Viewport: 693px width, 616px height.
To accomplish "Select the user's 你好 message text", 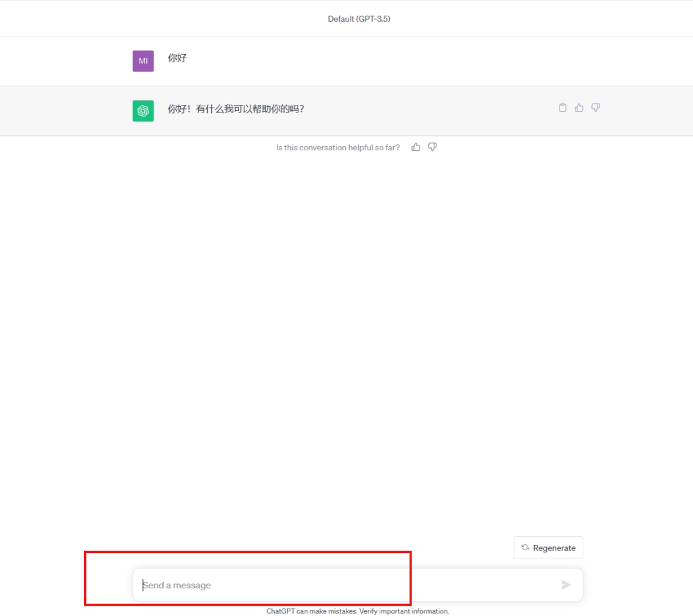I will pyautogui.click(x=177, y=58).
